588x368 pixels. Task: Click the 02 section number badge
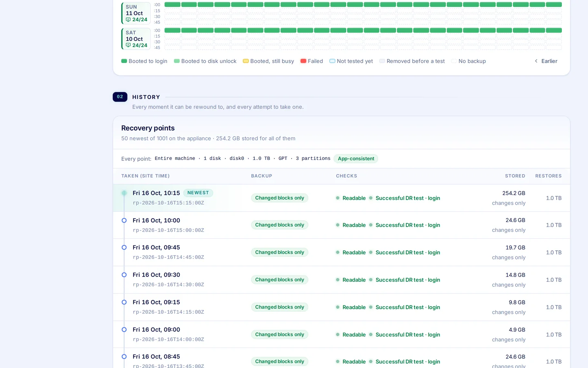[120, 97]
